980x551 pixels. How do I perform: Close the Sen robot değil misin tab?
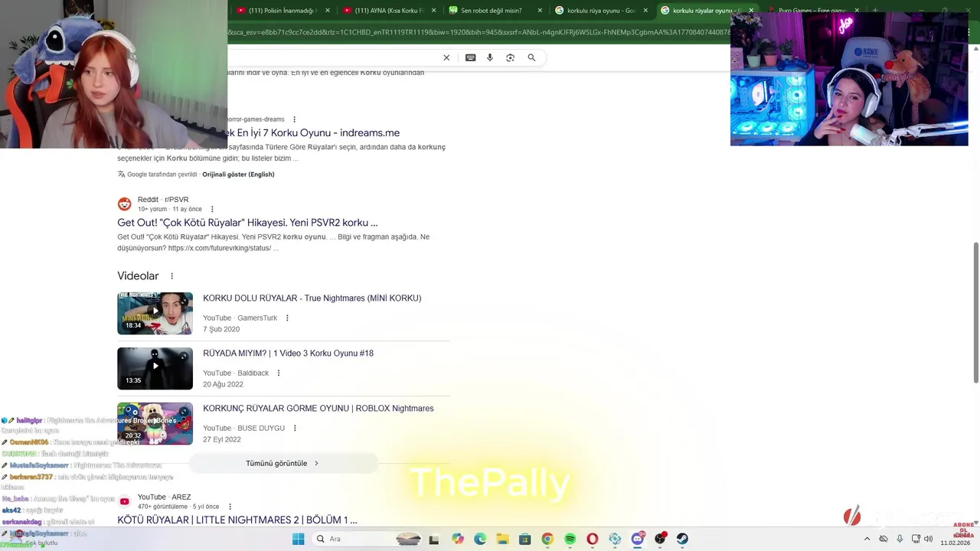click(x=540, y=10)
